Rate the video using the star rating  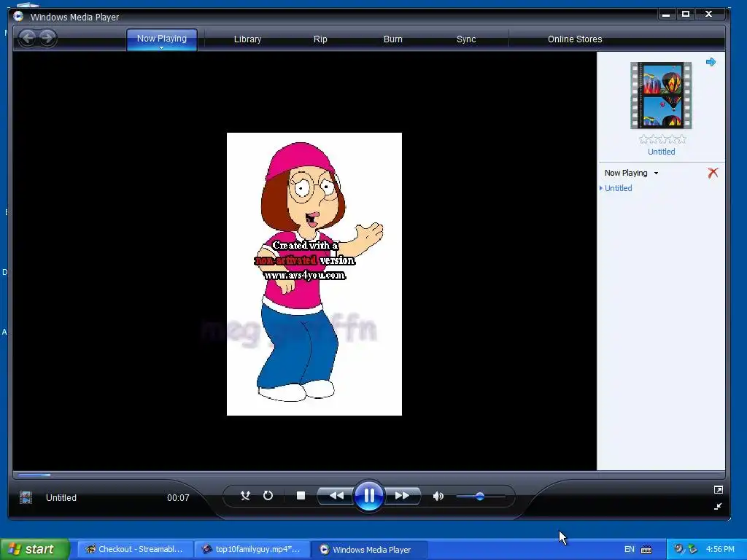662,139
